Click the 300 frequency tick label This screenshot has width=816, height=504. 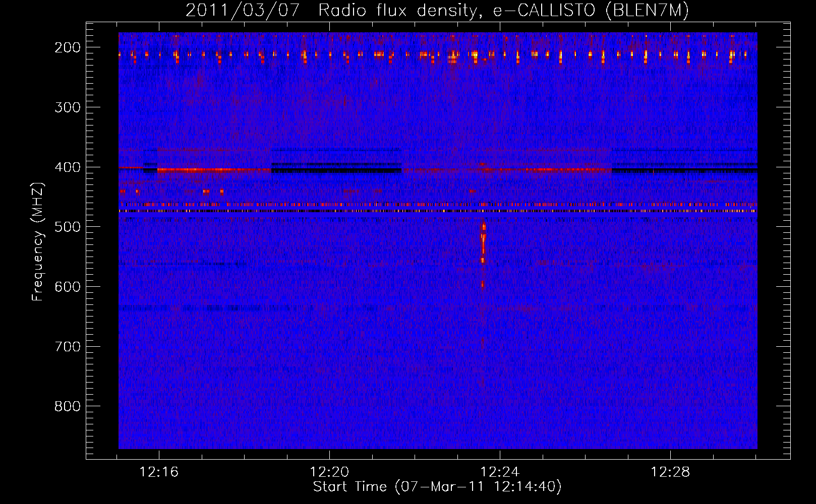[68, 107]
